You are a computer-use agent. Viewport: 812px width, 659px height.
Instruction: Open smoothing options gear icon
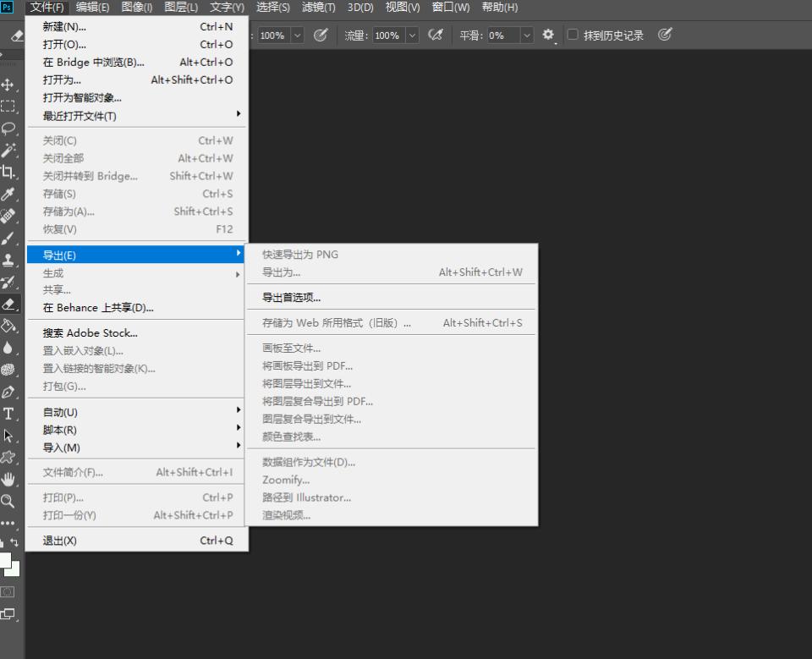point(548,35)
